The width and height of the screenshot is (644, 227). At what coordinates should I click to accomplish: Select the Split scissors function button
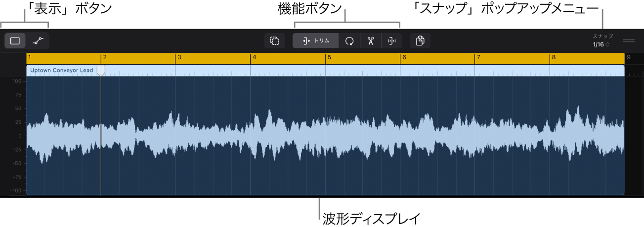(371, 41)
